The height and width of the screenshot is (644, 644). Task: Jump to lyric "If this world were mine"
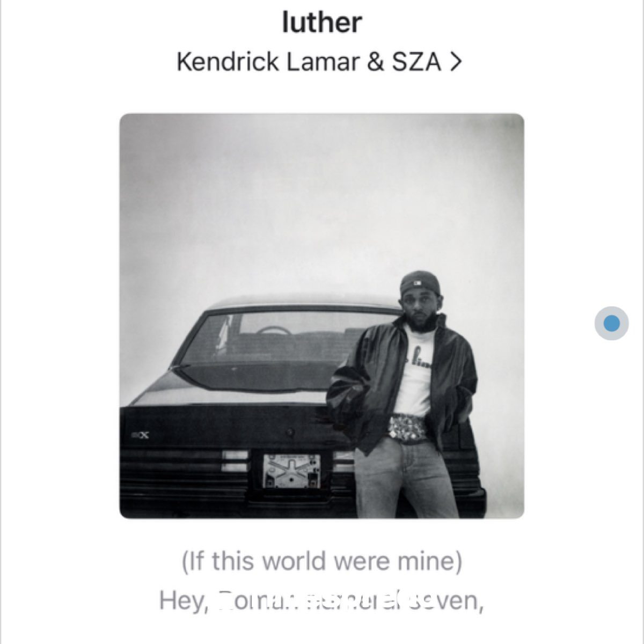click(322, 561)
